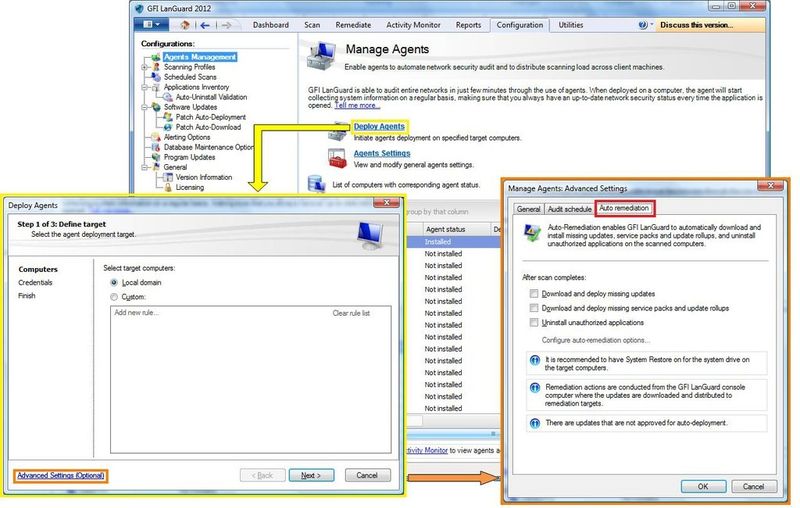This screenshot has height=508, width=800.
Task: Select Program Updates in the tree
Action: [189, 157]
